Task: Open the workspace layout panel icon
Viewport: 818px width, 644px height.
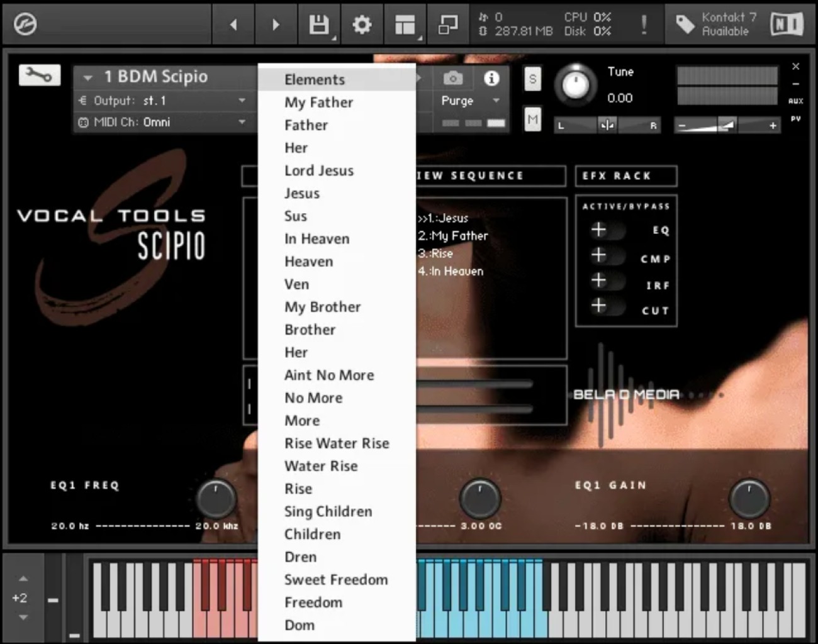Action: (x=405, y=25)
